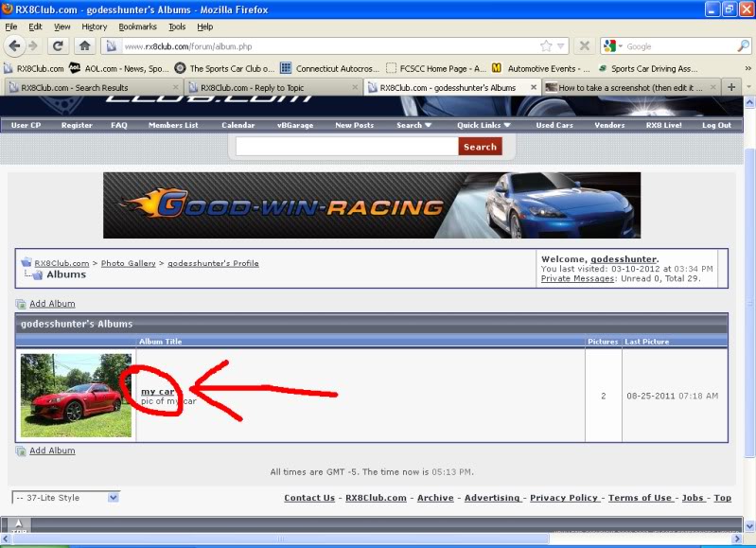Image resolution: width=756 pixels, height=548 pixels.
Task: View New Posts in forum navbar
Action: click(x=355, y=125)
